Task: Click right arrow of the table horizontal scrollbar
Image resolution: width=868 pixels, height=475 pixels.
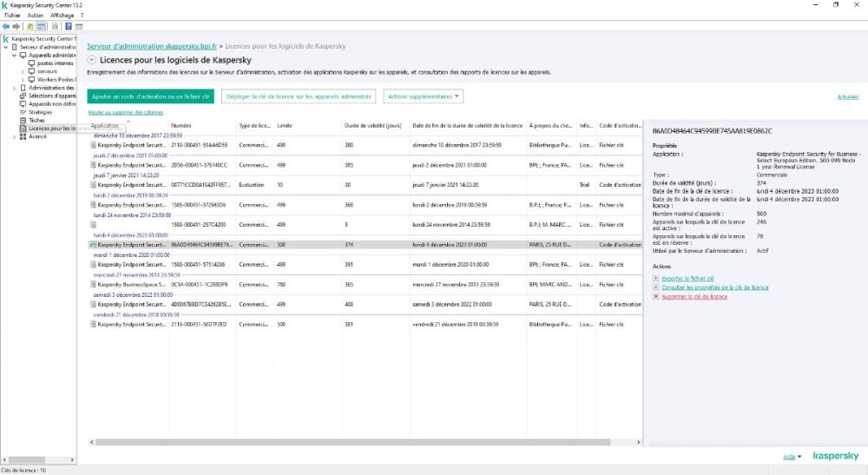Action: pyautogui.click(x=638, y=442)
